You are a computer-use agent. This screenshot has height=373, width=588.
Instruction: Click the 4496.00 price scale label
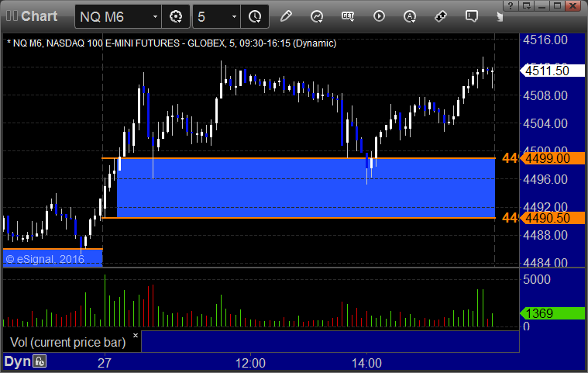(545, 179)
